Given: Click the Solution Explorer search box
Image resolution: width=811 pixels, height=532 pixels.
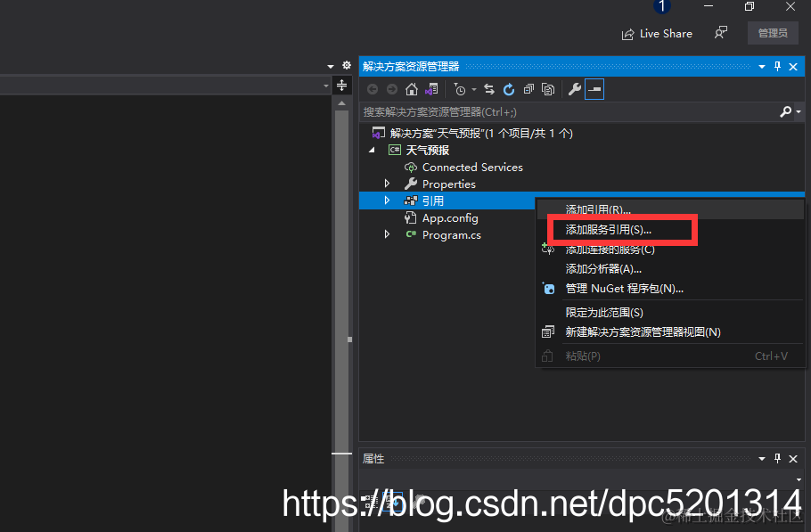Looking at the screenshot, I should [x=569, y=111].
